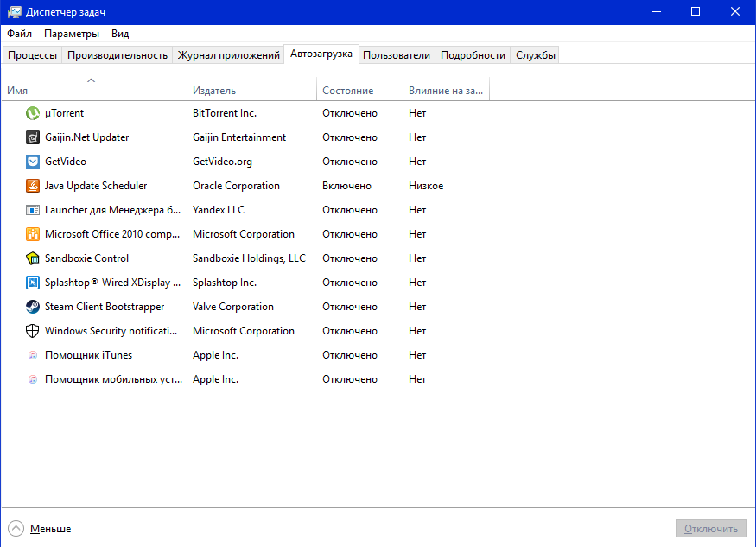
Task: Click the Отключить button
Action: click(x=711, y=529)
